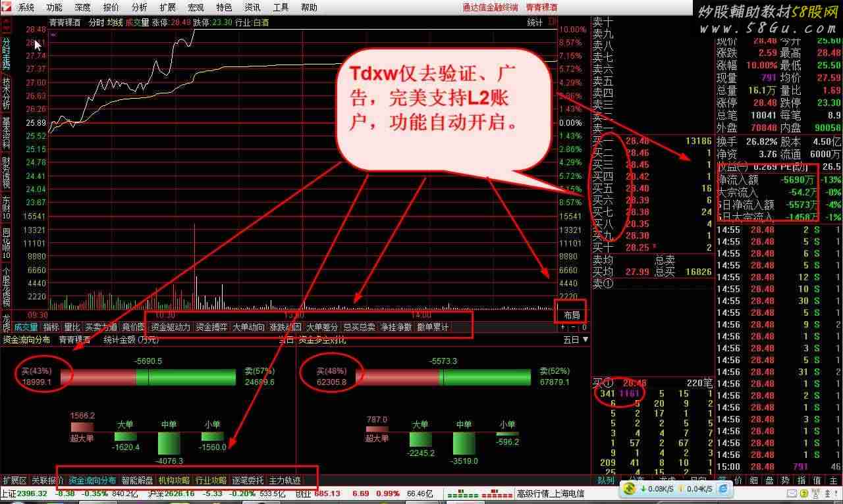Open the 特色 menu

(x=224, y=8)
